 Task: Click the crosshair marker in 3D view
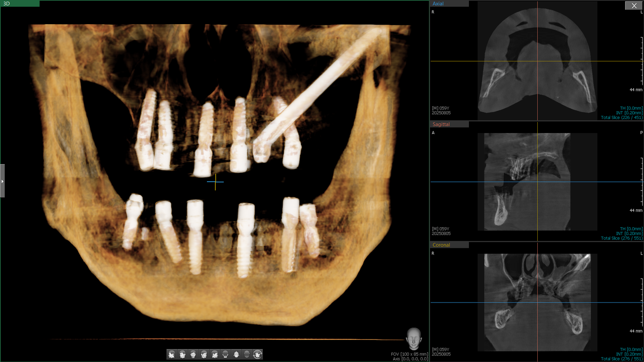(x=215, y=182)
